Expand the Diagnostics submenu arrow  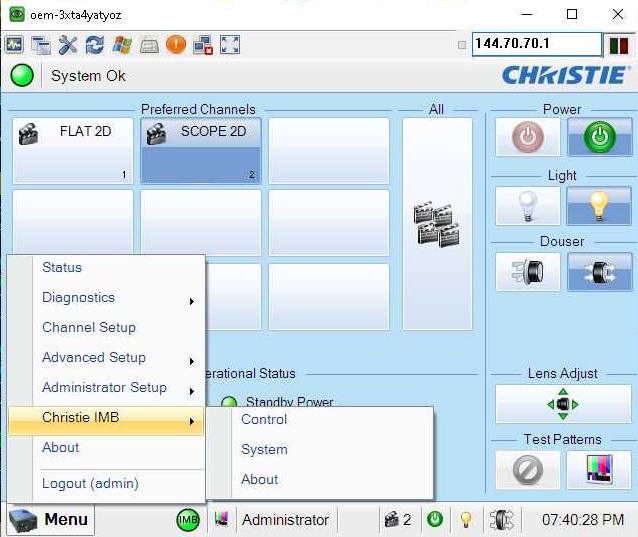point(192,301)
